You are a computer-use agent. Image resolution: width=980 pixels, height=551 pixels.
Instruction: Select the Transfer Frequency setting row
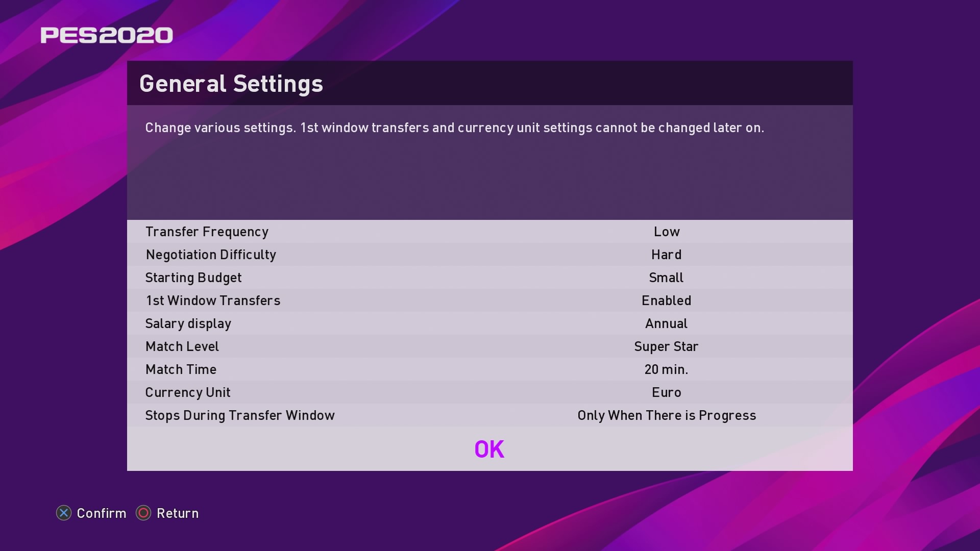click(489, 232)
